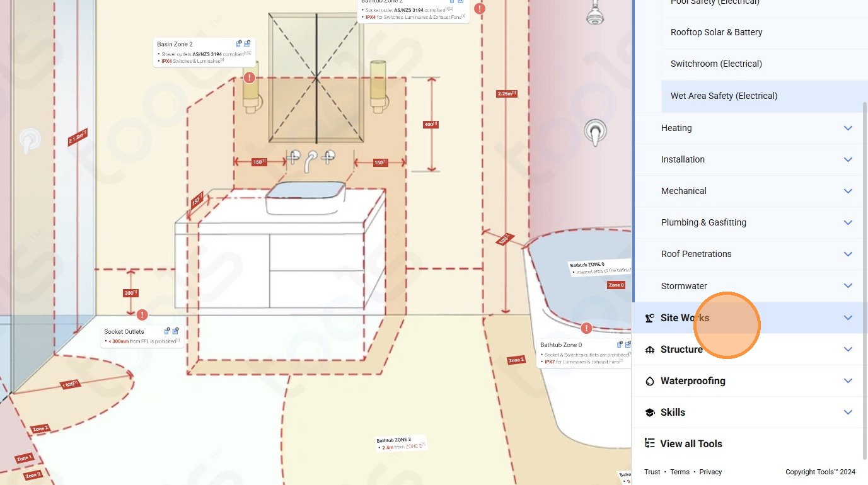
Task: Expand the Stormwater category
Action: 750,286
